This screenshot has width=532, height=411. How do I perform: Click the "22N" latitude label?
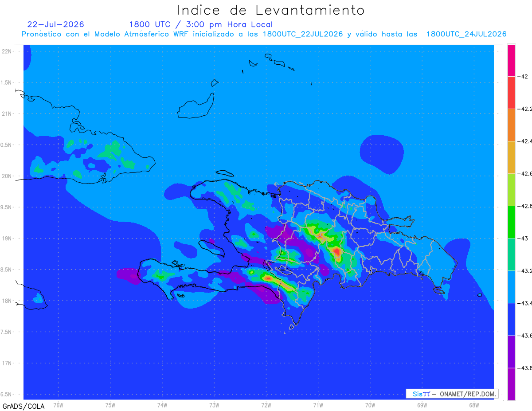[x=8, y=51]
